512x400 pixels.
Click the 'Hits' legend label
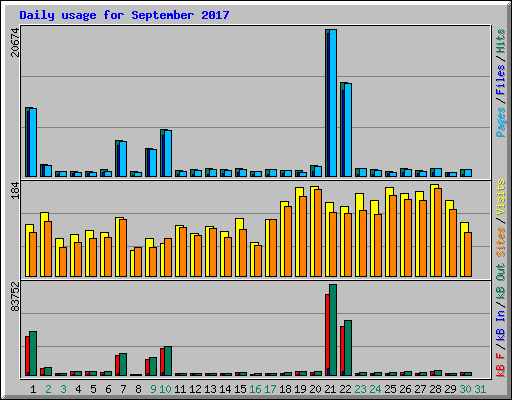[x=500, y=41]
